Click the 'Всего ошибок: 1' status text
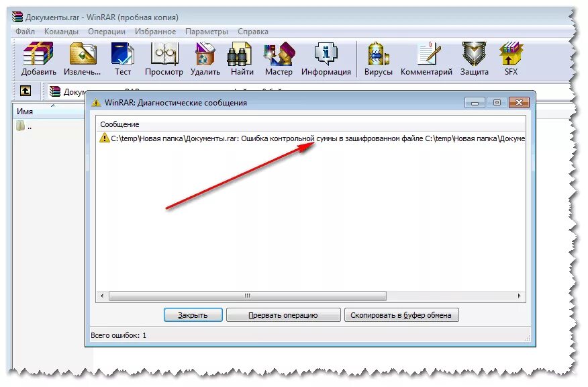The image size is (588, 387). (x=119, y=335)
